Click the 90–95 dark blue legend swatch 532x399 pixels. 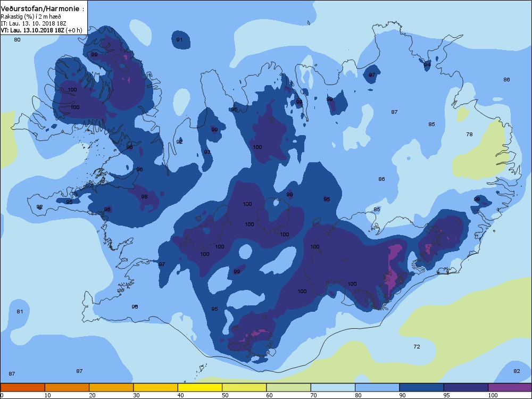click(x=422, y=387)
